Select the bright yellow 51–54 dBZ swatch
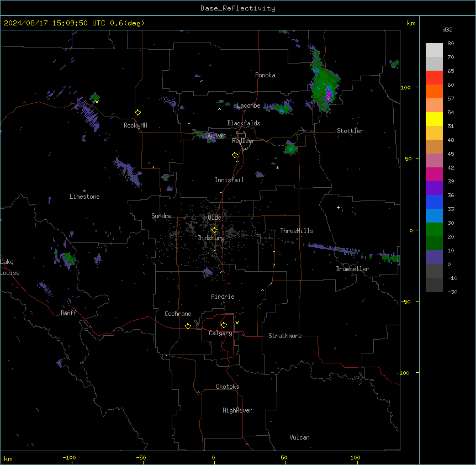The image size is (476, 465). (x=434, y=119)
